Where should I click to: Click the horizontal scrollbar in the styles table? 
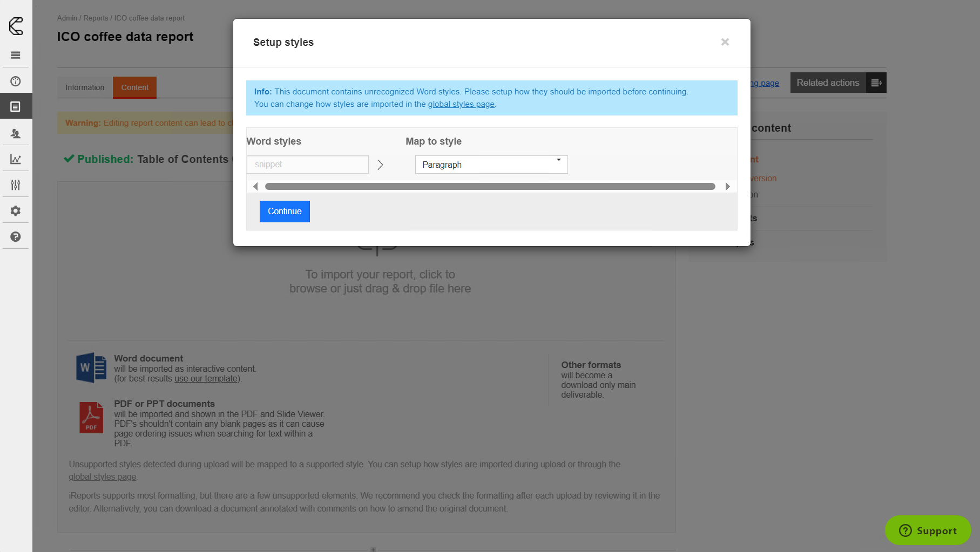pos(490,187)
